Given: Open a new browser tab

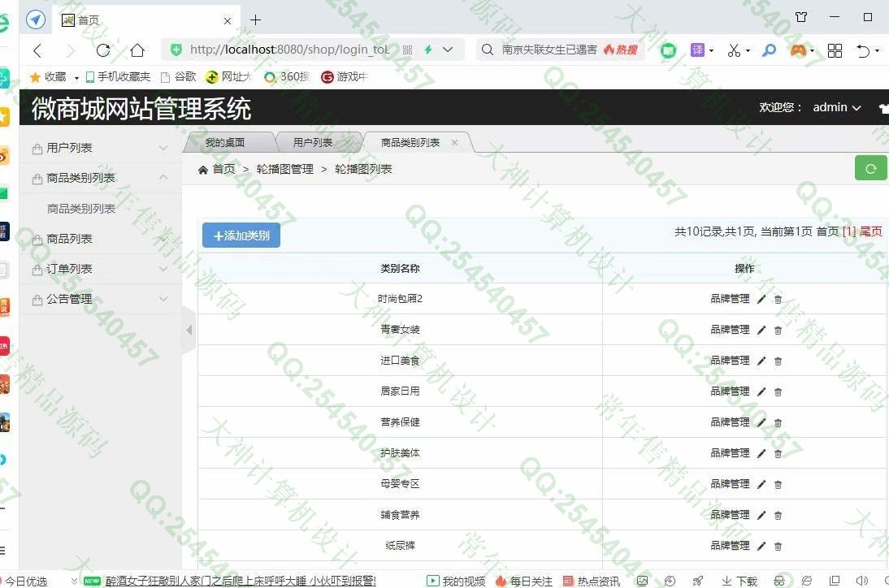Looking at the screenshot, I should pos(256,20).
